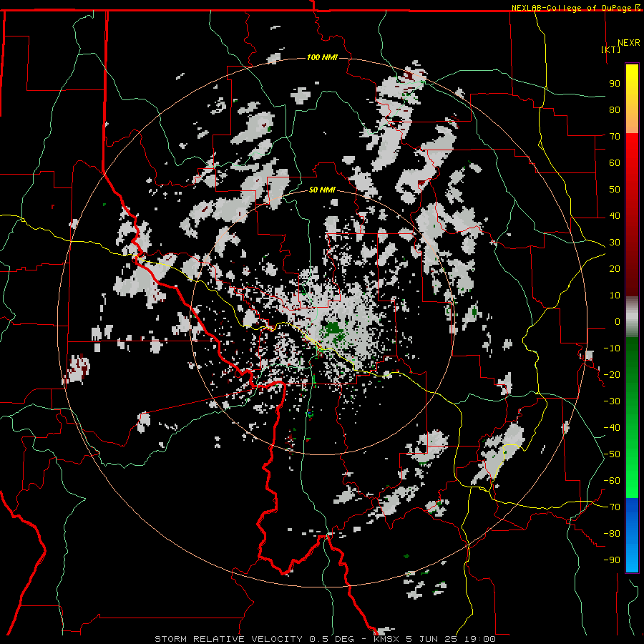Click the 20 value on velocity scale
Image resolution: width=644 pixels, height=644 pixels.
(615, 269)
